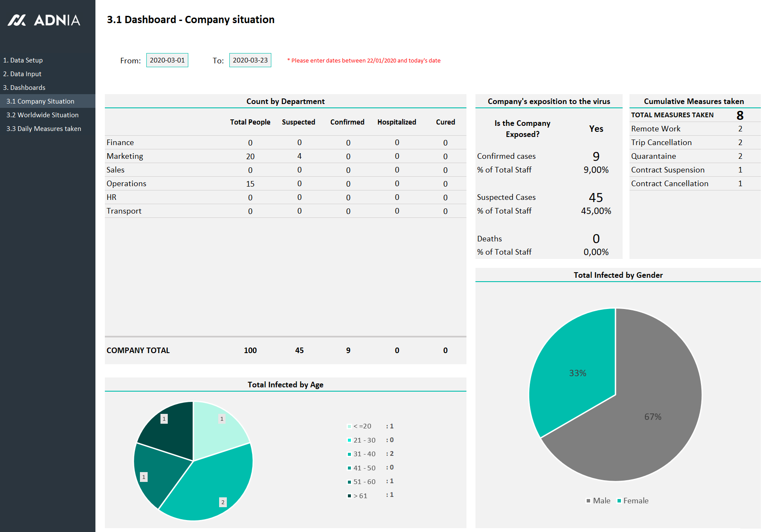Open the 1. Data Setup menu item
This screenshot has height=532, width=766.
point(23,60)
